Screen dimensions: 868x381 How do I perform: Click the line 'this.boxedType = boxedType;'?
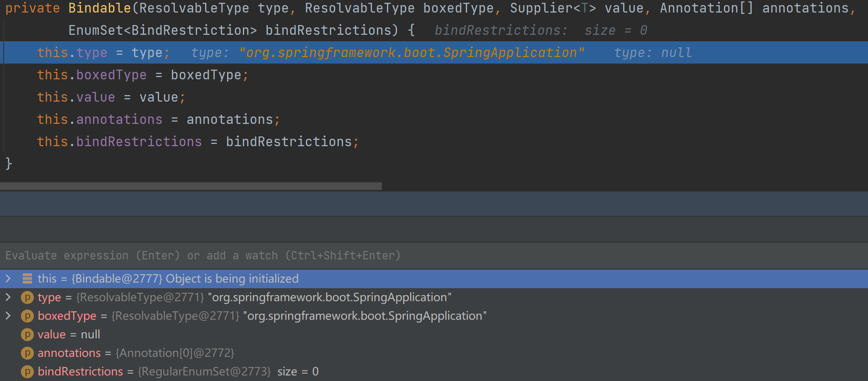143,75
